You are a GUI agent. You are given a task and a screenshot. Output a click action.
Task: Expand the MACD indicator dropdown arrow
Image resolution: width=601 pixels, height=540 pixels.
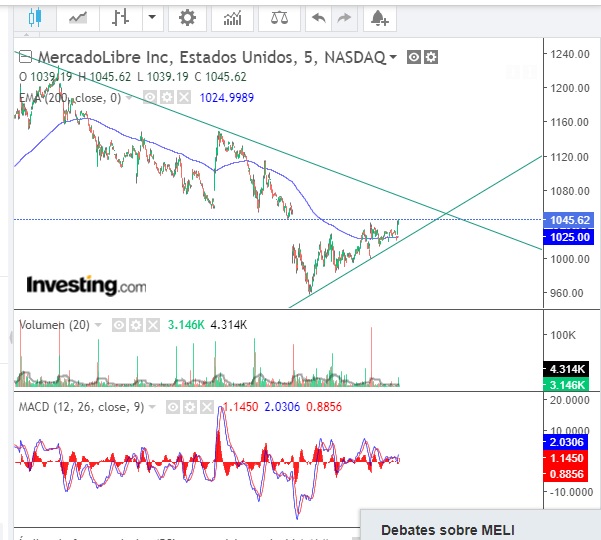[152, 407]
